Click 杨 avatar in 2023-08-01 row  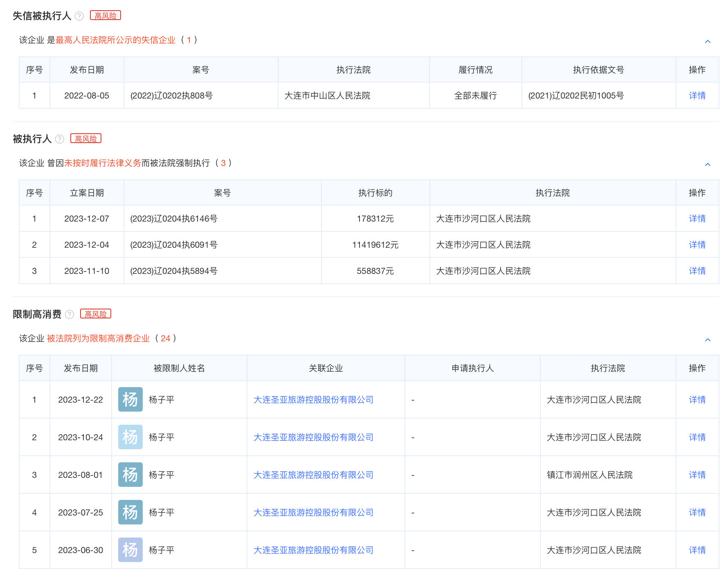(130, 475)
